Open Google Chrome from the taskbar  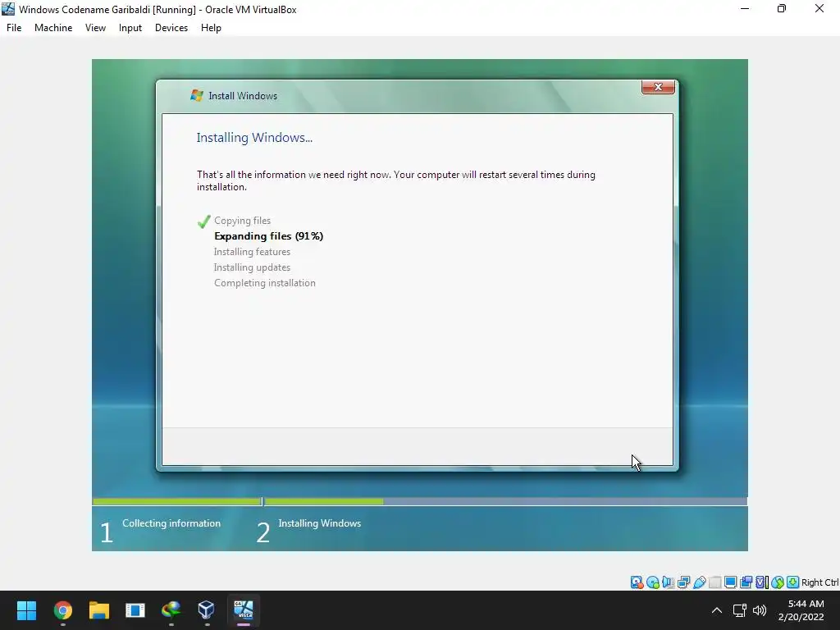point(62,610)
